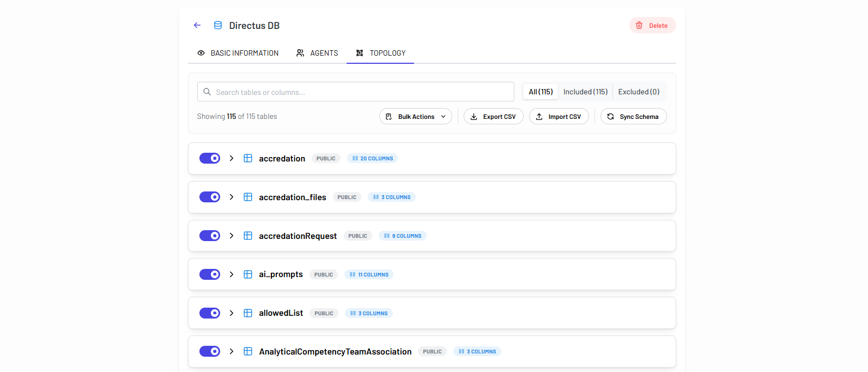
Task: Click the table icon next to accredation_files
Action: coord(248,197)
